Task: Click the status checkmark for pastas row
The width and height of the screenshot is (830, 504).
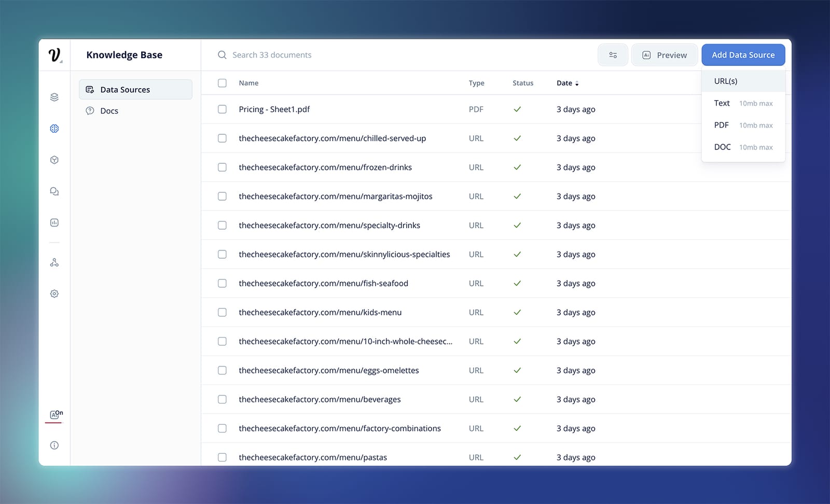Action: coord(517,457)
